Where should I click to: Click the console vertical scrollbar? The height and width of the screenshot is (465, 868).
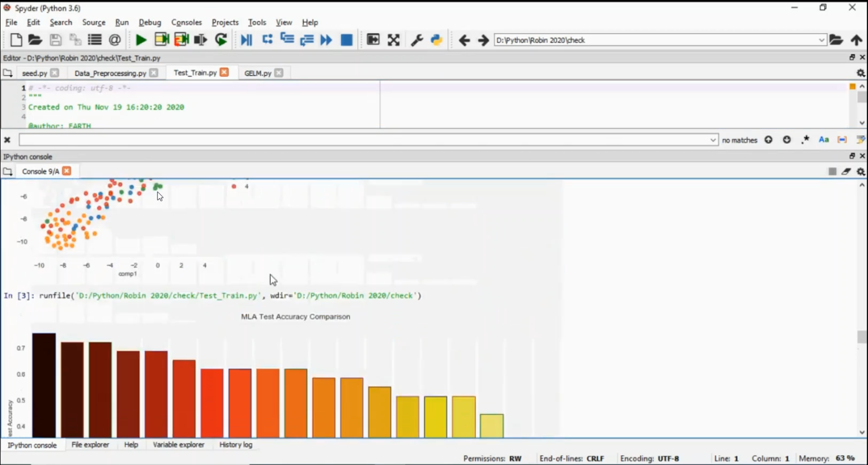click(860, 336)
